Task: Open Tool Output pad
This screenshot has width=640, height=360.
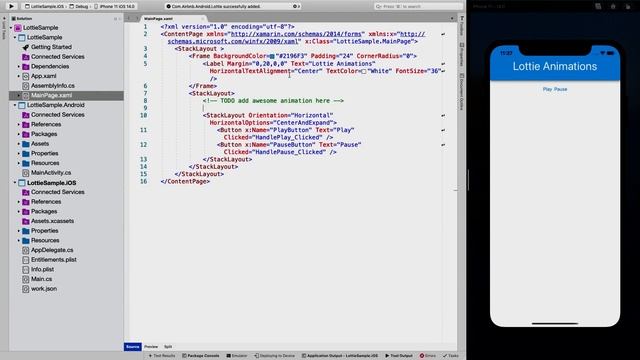Action: coord(399,356)
